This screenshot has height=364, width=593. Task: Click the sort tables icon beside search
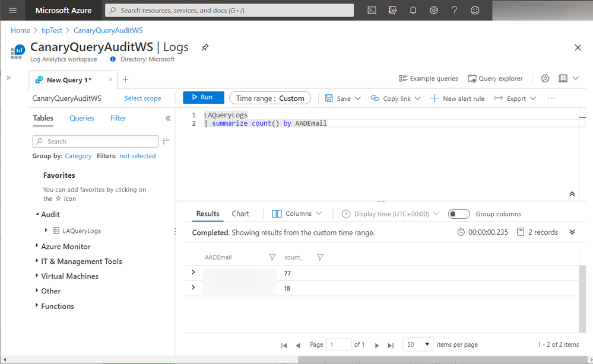point(166,141)
